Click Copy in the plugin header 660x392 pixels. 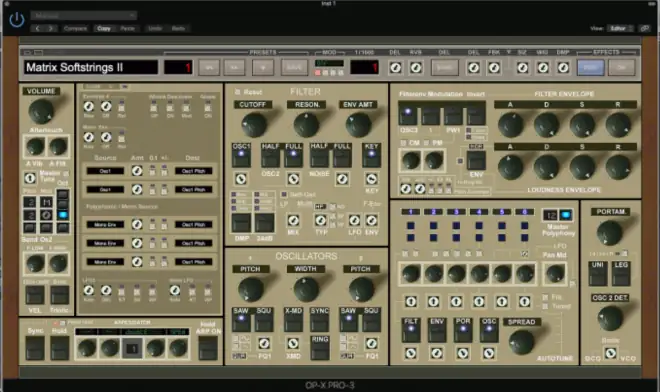point(104,28)
